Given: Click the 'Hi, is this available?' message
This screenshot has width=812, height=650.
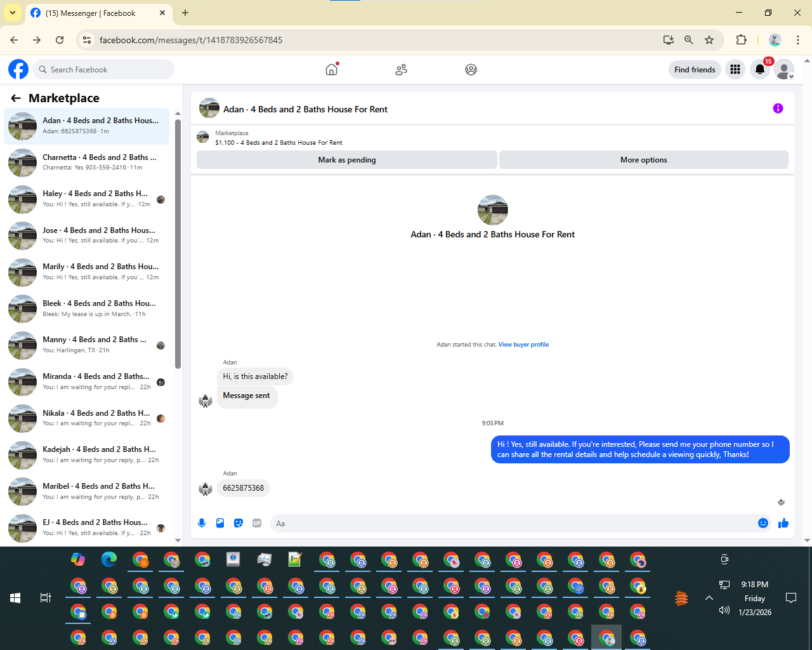Looking at the screenshot, I should pos(255,376).
